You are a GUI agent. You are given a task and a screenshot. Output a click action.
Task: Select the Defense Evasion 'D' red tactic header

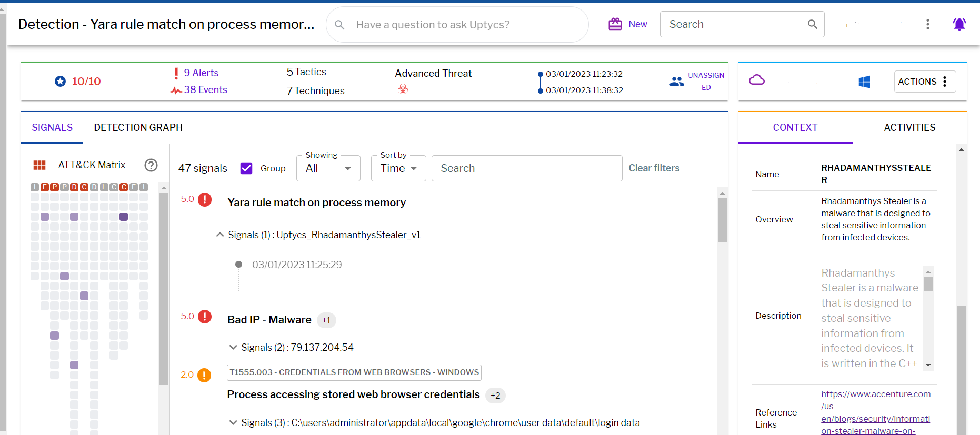coord(74,187)
